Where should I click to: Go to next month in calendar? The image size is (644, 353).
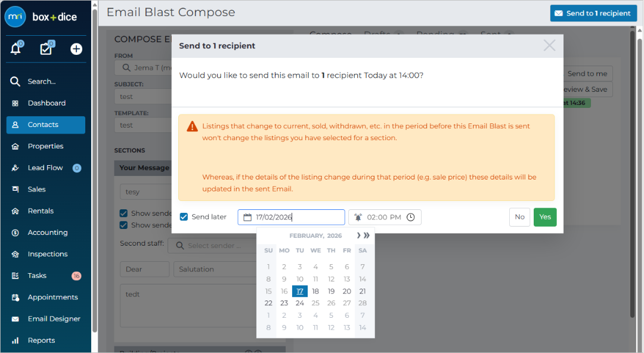358,236
